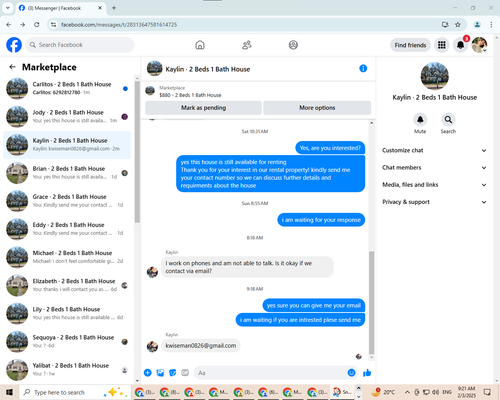This screenshot has width=500, height=400.
Task: Go back from Marketplace chats list
Action: tap(12, 67)
